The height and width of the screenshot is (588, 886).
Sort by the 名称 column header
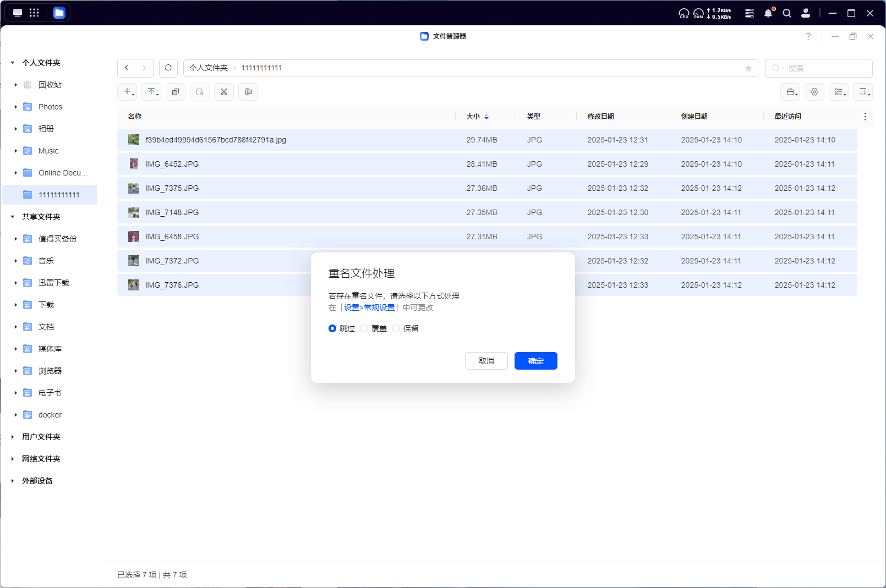[x=135, y=117]
